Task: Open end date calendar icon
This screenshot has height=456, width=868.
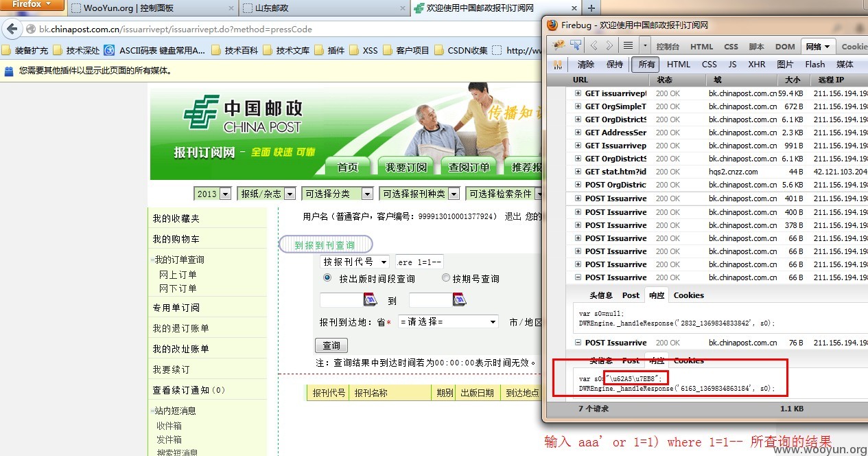Action: (459, 299)
